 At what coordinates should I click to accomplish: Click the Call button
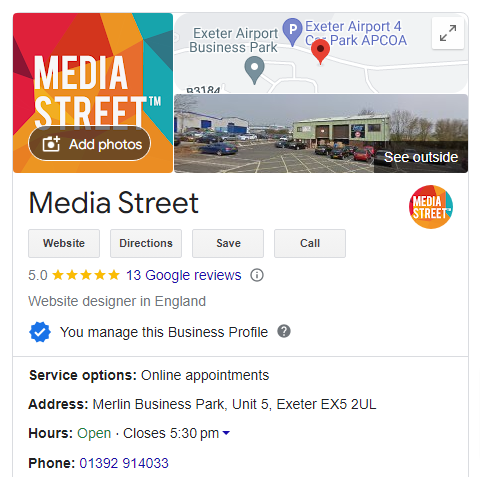coord(310,243)
